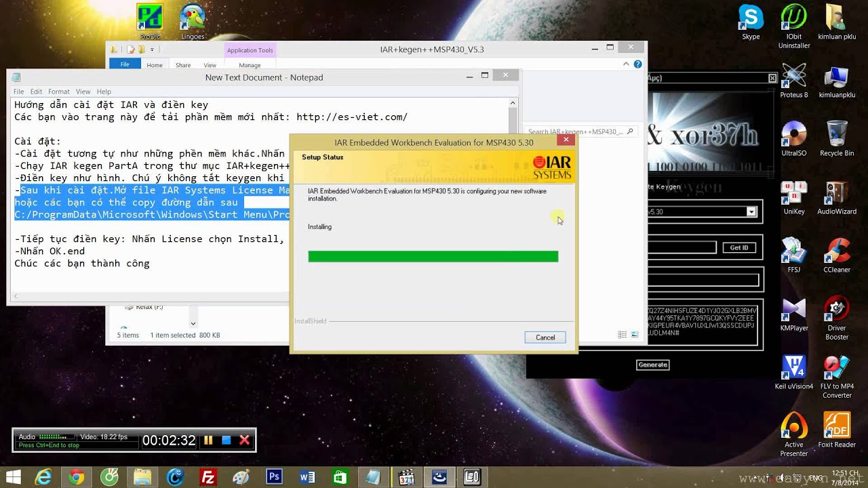Open Google Chrome in the taskbar
This screenshot has height=488, width=868.
pos(76,477)
